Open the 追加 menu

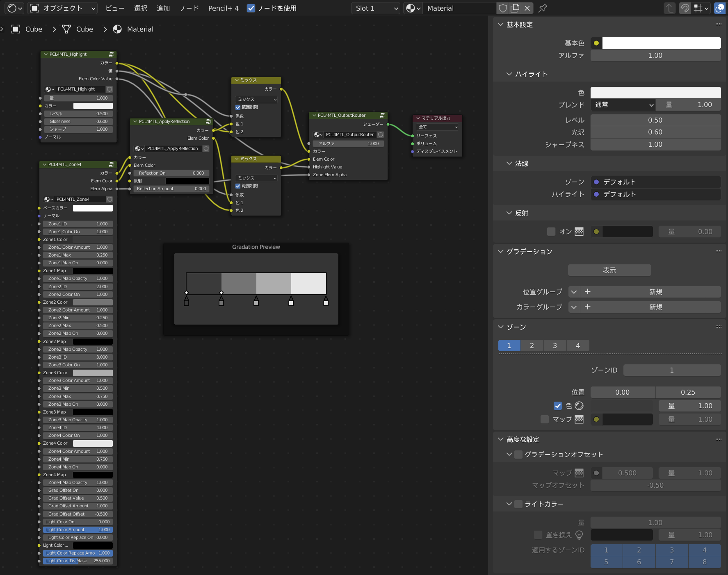pyautogui.click(x=163, y=8)
